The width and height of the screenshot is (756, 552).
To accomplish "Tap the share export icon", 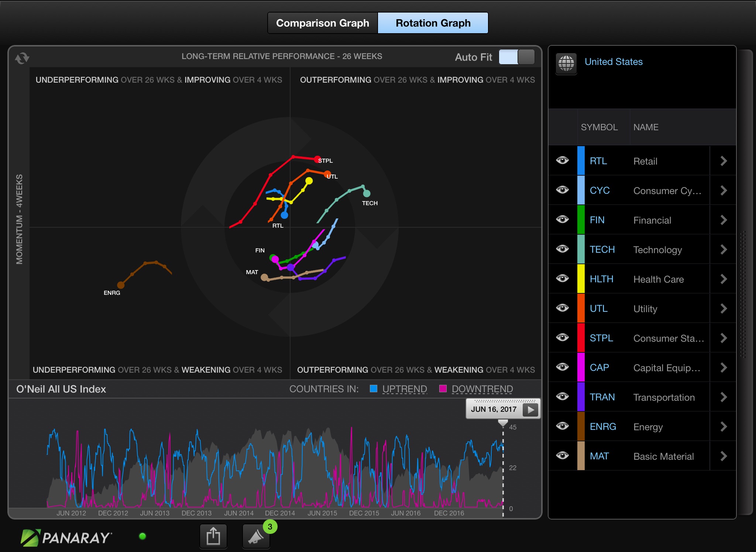I will (x=213, y=536).
